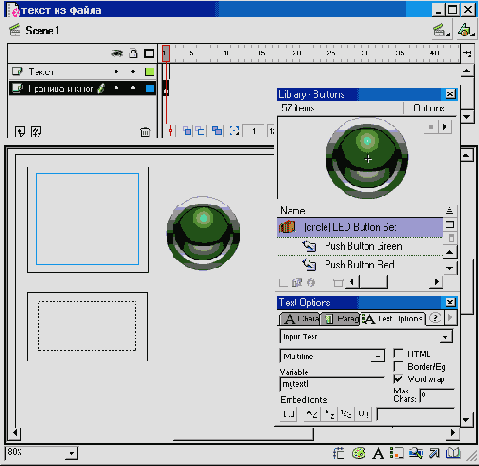Open the Library Options menu button
This screenshot has width=479, height=466.
[429, 108]
